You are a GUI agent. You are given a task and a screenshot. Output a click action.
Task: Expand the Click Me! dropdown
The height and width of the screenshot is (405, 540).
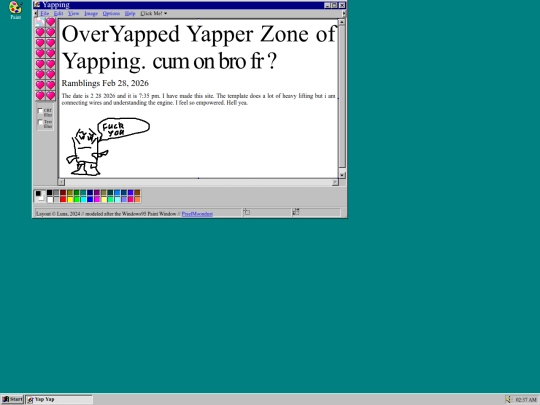pyautogui.click(x=154, y=13)
